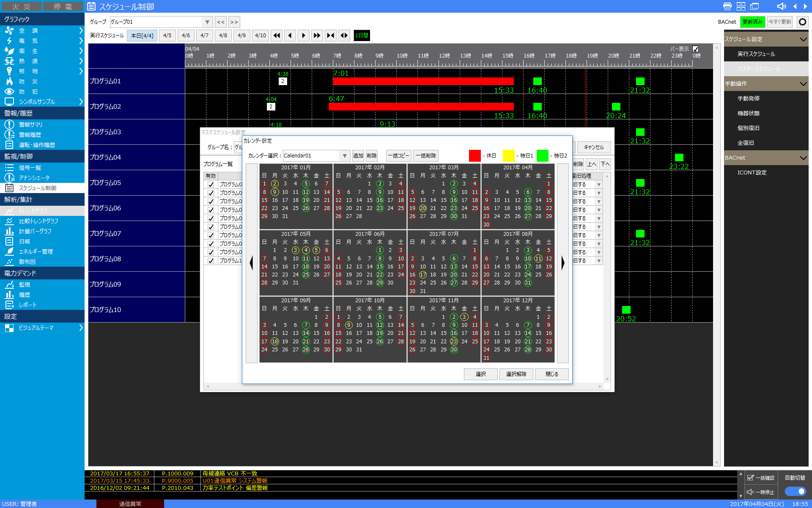The height and width of the screenshot is (508, 812).
Task: Uncheck the third program 有効 checkbox
Action: [x=211, y=202]
